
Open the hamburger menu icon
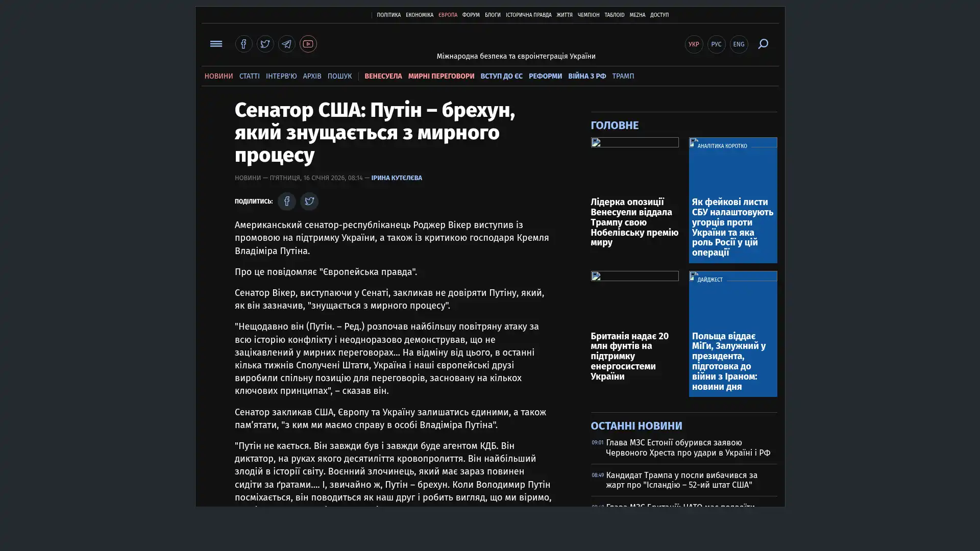click(x=216, y=44)
